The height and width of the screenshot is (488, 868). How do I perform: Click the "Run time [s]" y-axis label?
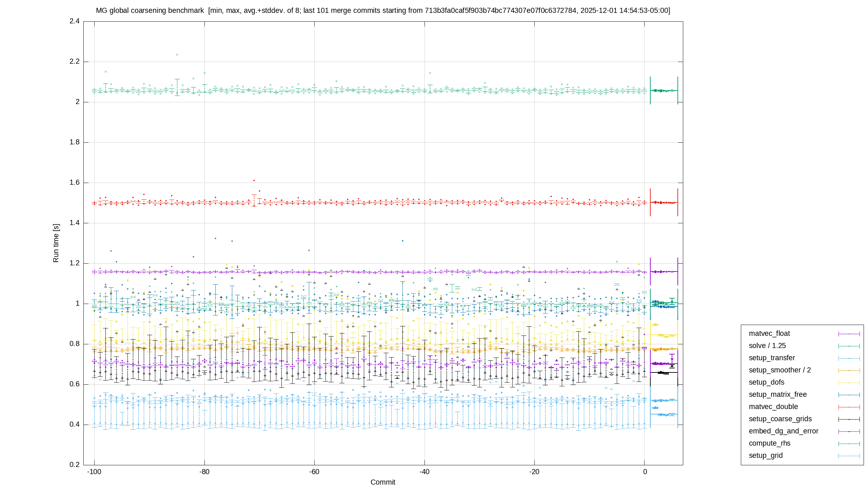click(x=56, y=243)
